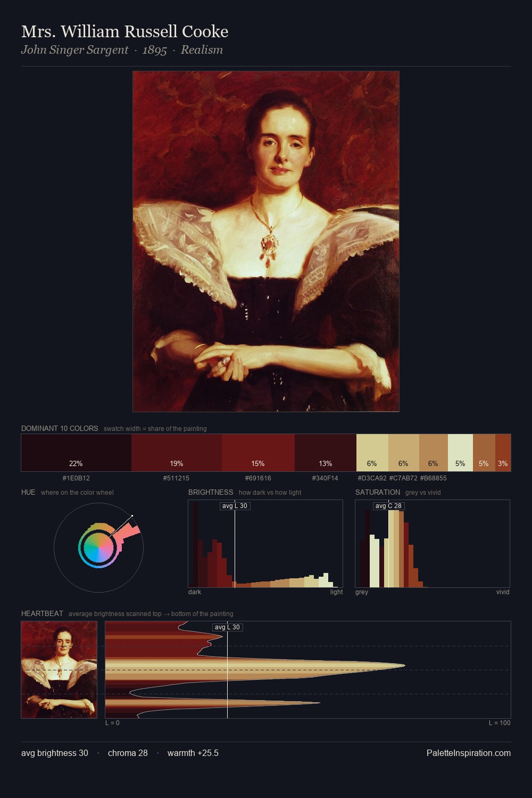This screenshot has height=798, width=532.
Task: Click the footer 'warmth +25.5' stat
Action: click(193, 753)
